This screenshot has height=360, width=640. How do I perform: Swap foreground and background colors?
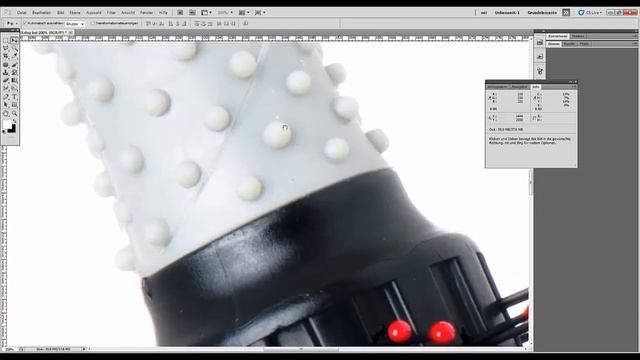pyautogui.click(x=15, y=122)
